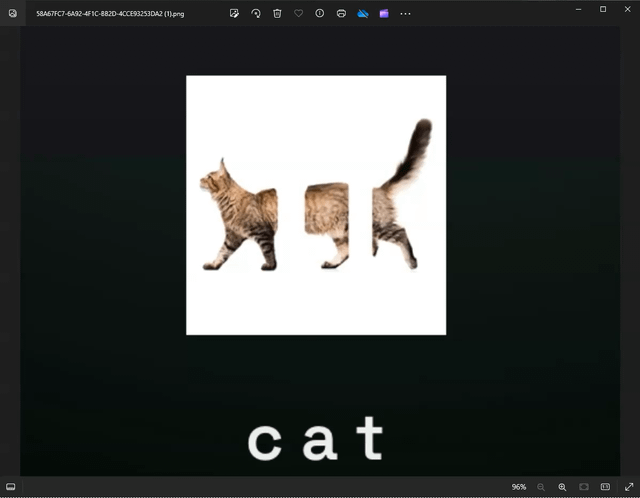This screenshot has height=498, width=640.
Task: Delete the image with trash icon
Action: click(x=277, y=14)
